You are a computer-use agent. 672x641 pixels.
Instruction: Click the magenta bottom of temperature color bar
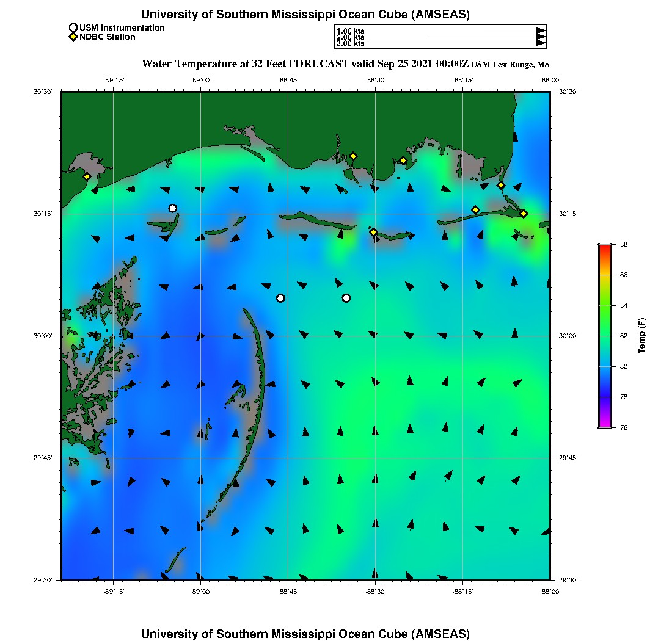coord(604,425)
